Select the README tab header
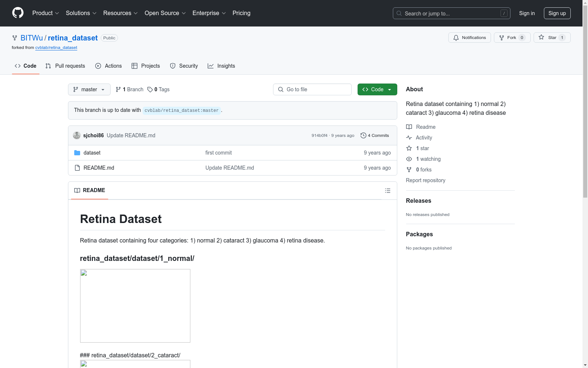Viewport: 588px width, 368px height. click(x=90, y=190)
